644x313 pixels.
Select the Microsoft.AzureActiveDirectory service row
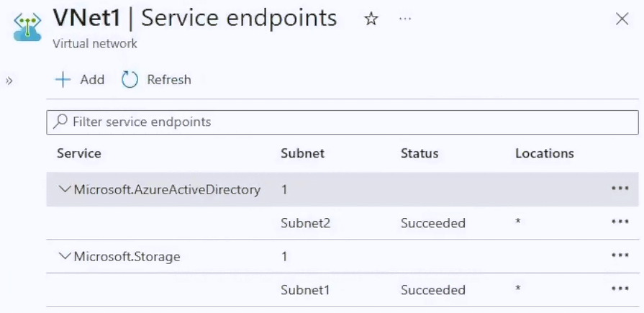click(343, 189)
